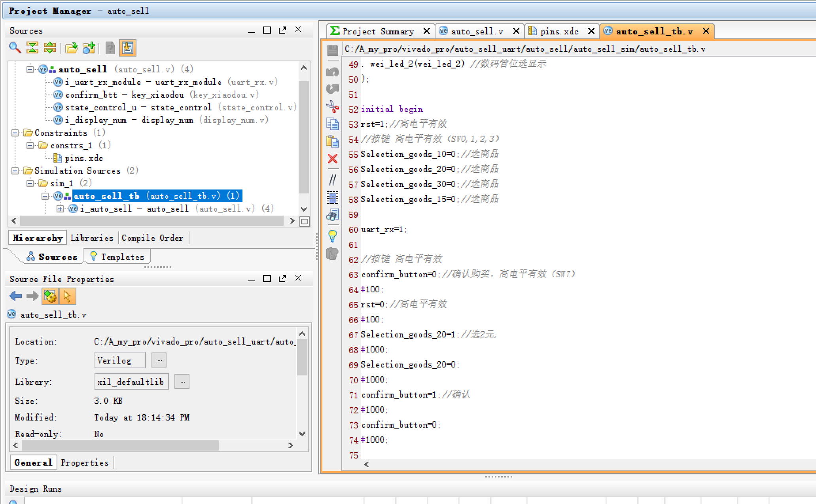Click the Toggle Column Selection Mode icon
The height and width of the screenshot is (504, 816).
tap(333, 197)
